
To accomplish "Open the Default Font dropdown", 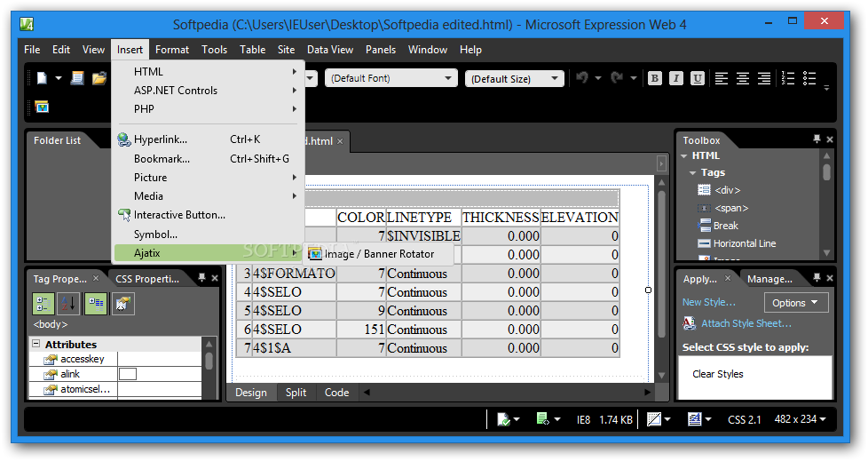I will (448, 78).
